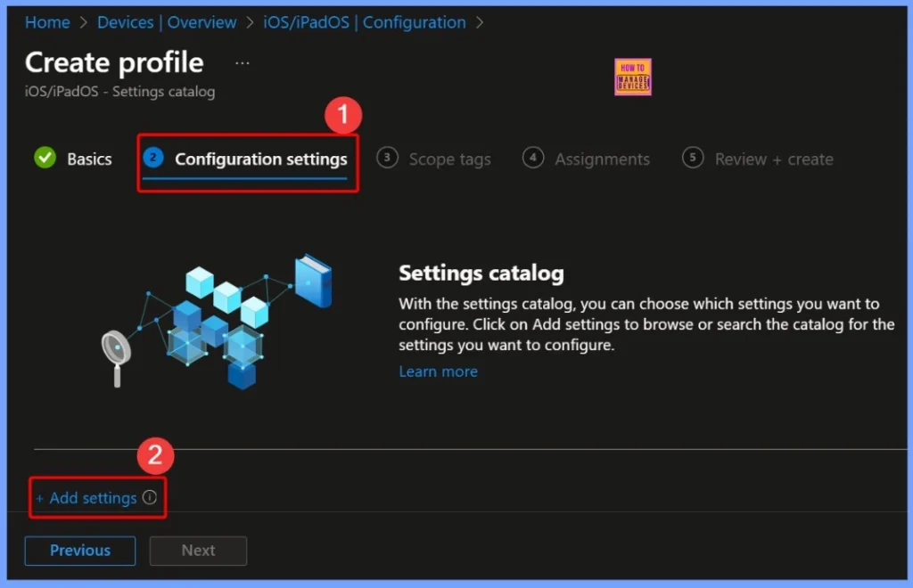Screen dimensions: 913x588
Task: Open the Learn more link
Action: pos(438,372)
